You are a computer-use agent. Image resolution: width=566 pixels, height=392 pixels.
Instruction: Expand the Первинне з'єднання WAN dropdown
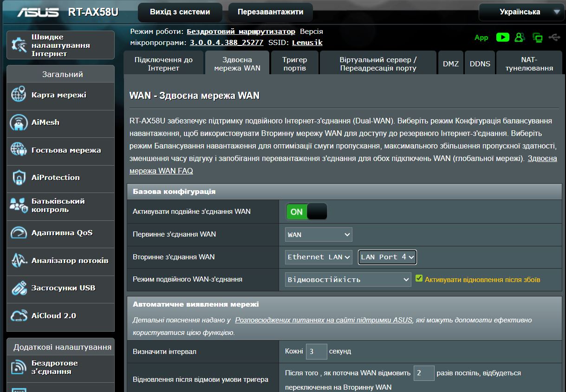click(x=319, y=235)
